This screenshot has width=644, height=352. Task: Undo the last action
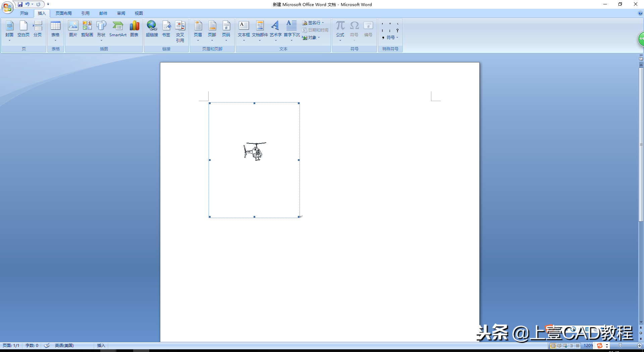click(27, 4)
